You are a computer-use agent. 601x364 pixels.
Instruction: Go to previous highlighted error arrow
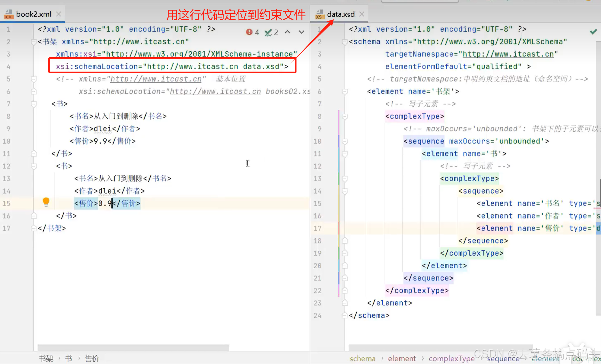click(288, 32)
